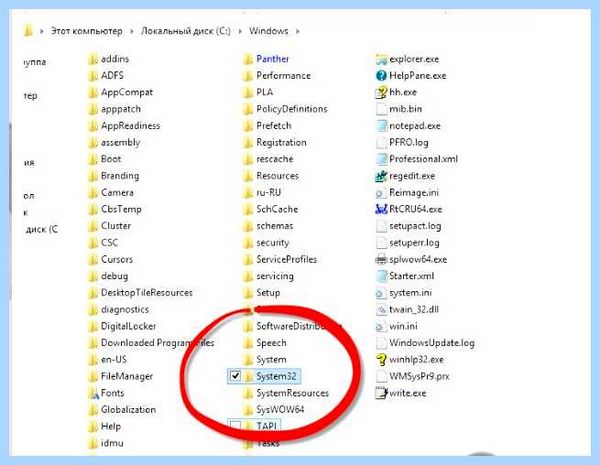Select the 'setupact.log' file name

[415, 226]
